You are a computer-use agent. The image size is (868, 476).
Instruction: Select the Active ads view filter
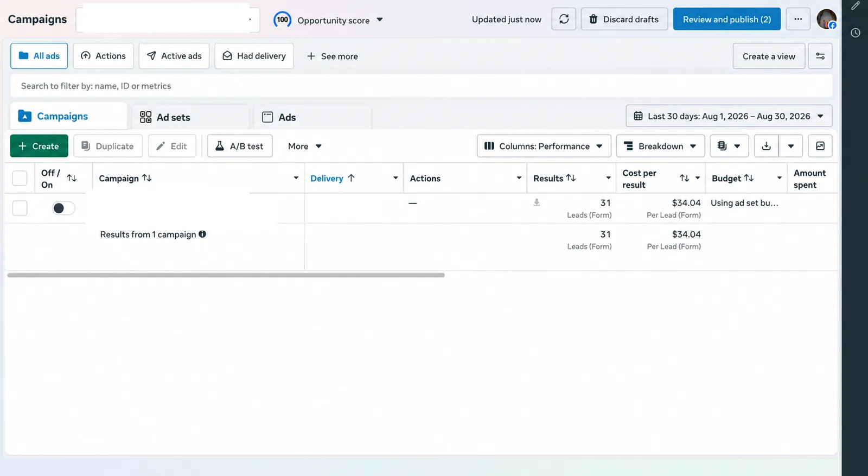[174, 56]
